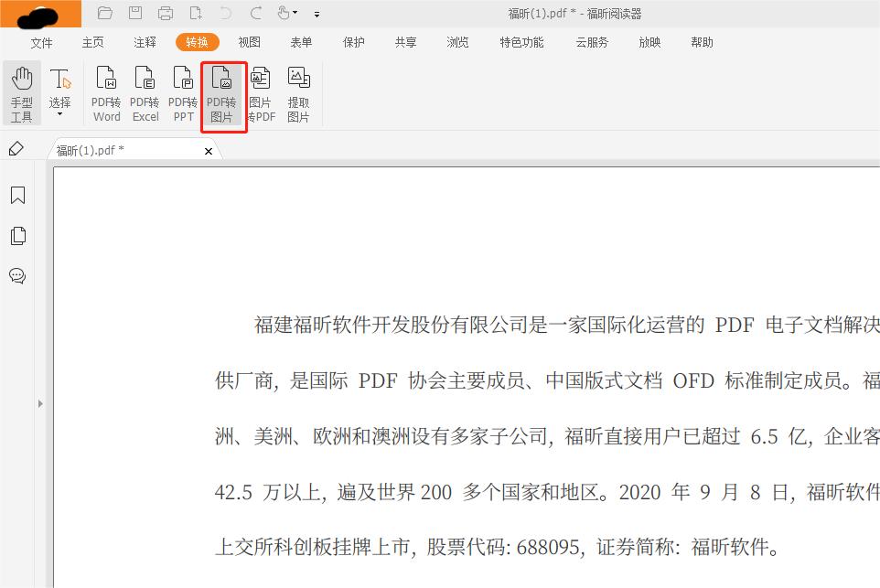Open the 提取图片 image extraction tool
The width and height of the screenshot is (880, 588).
pyautogui.click(x=299, y=91)
